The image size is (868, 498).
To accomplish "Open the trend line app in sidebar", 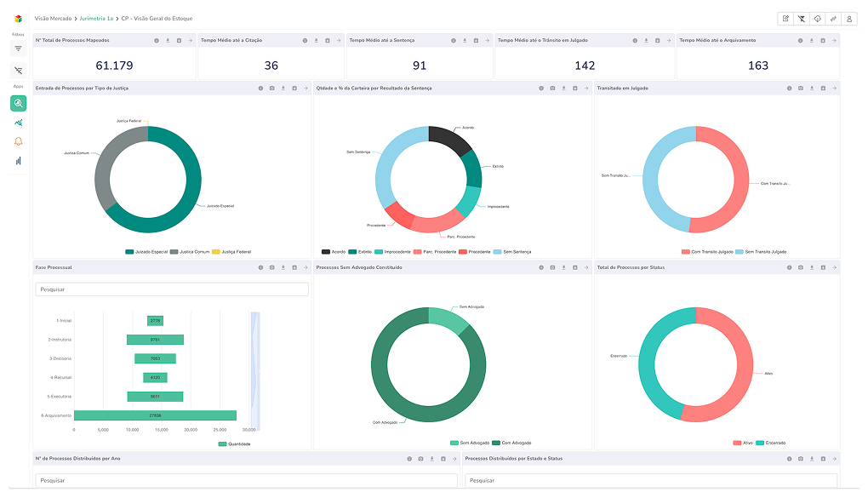I will coord(18,123).
